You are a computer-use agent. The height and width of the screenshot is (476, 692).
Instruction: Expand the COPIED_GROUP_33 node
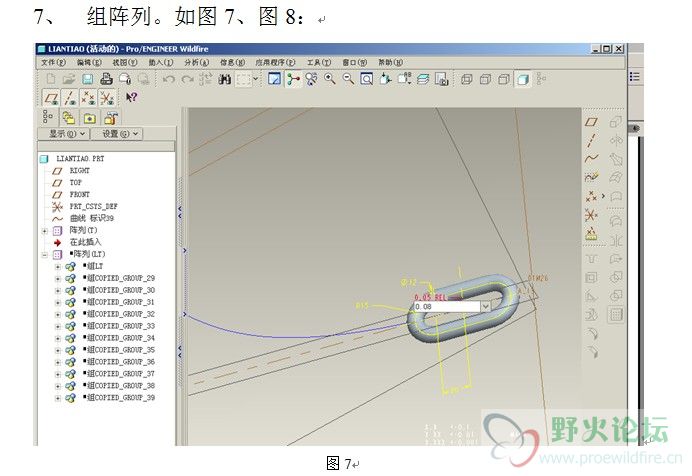[x=57, y=326]
